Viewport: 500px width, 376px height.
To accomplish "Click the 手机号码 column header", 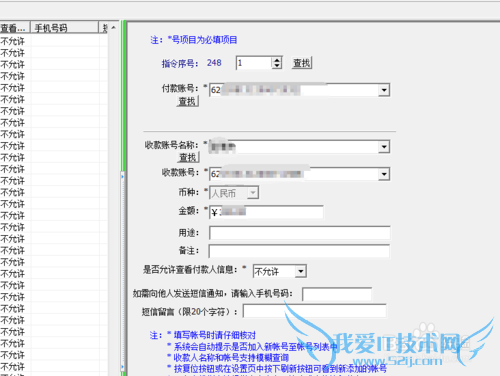I will tap(65, 28).
